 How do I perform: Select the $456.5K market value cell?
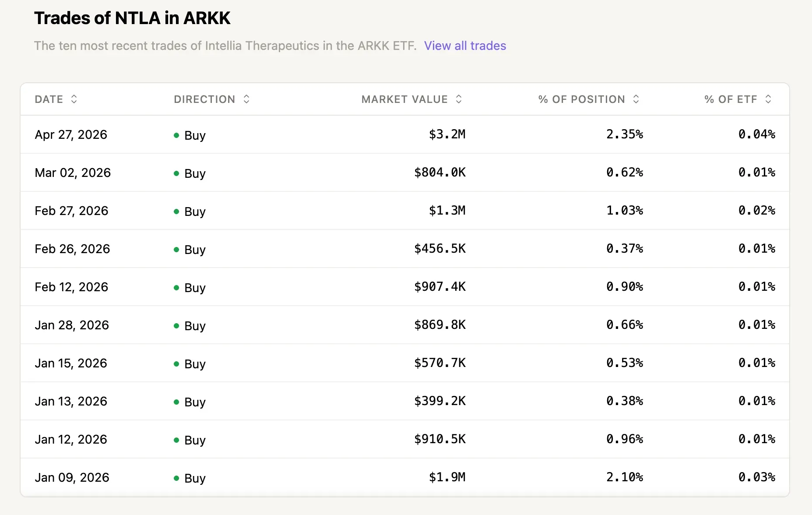[440, 249]
